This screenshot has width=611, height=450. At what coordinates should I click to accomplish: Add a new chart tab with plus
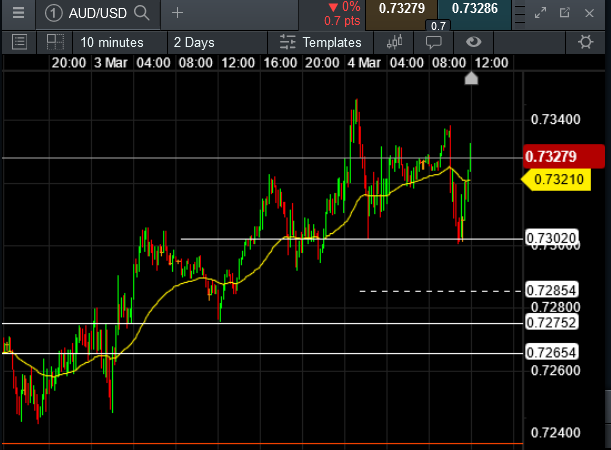click(x=177, y=13)
